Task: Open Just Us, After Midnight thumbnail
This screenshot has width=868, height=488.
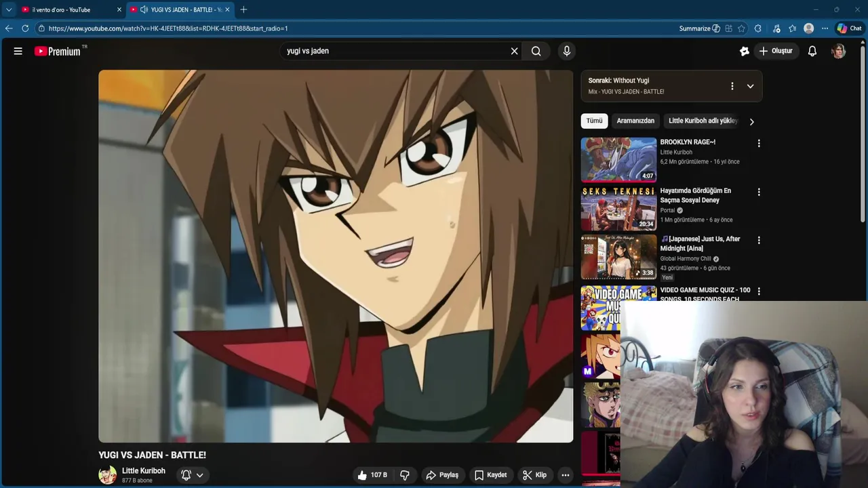Action: pos(618,257)
